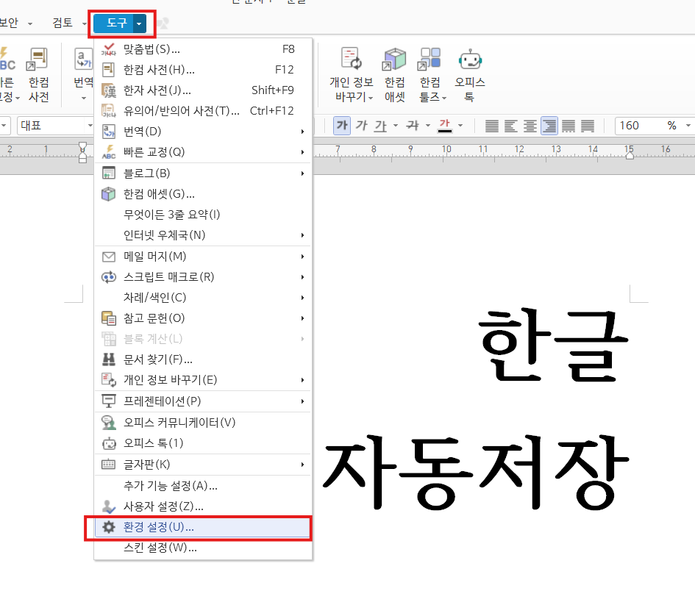The width and height of the screenshot is (695, 616).
Task: Click the 글자판 keyboard icon
Action: pos(109,465)
